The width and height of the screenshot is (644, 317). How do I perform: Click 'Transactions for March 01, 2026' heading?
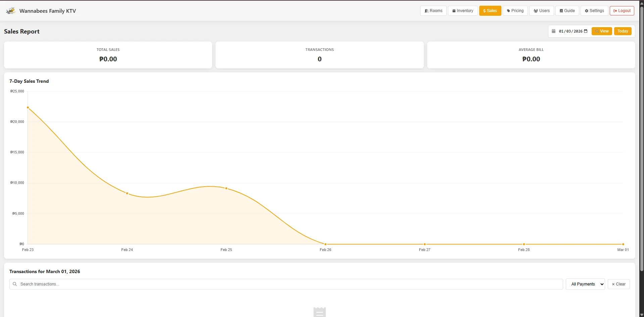45,271
